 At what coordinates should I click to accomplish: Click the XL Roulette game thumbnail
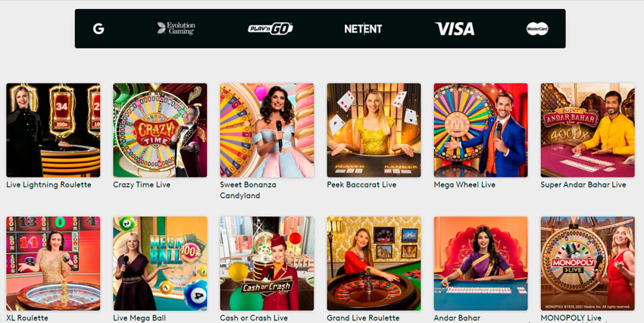(53, 263)
